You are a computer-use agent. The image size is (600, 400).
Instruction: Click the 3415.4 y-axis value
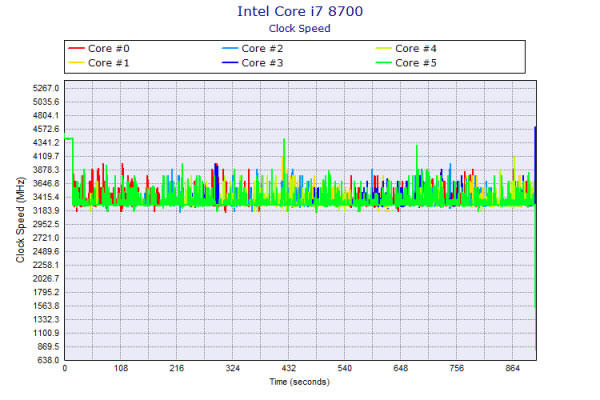46,197
